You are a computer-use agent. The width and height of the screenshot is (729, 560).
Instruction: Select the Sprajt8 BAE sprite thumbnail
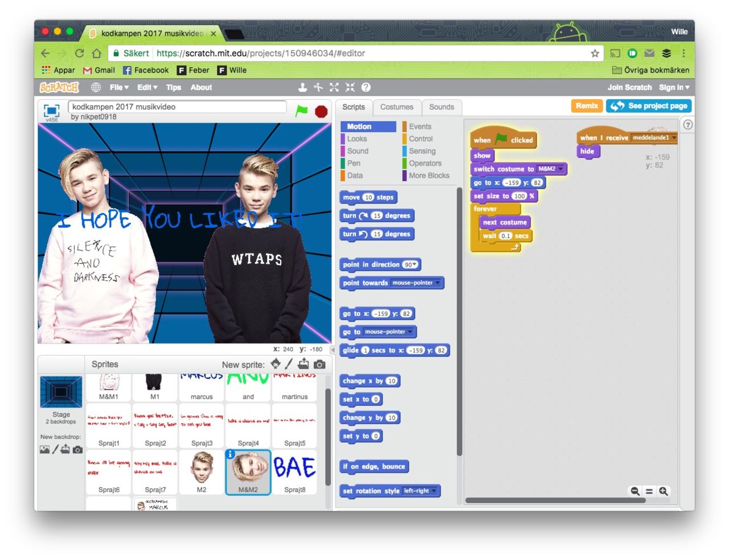[x=294, y=471]
